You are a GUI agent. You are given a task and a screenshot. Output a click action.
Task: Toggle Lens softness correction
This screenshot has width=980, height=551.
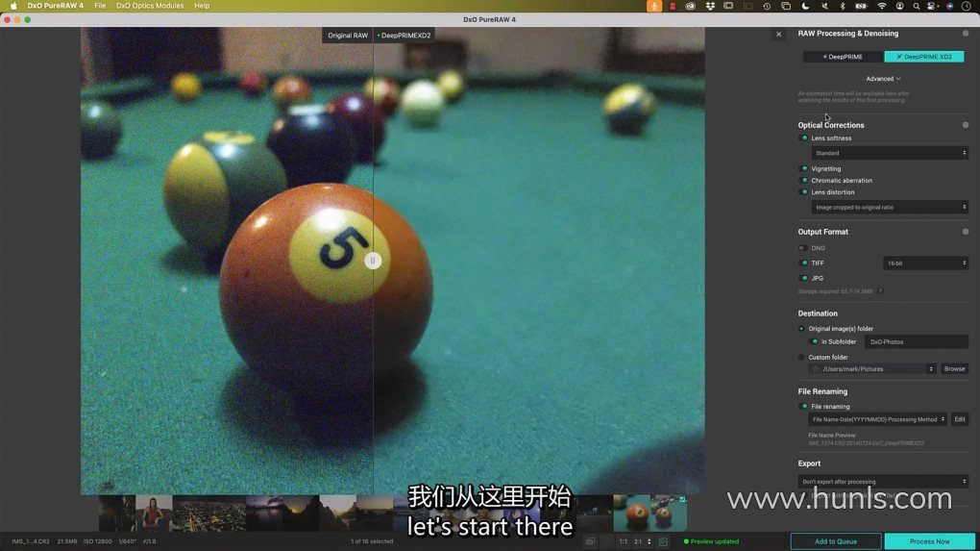point(804,138)
